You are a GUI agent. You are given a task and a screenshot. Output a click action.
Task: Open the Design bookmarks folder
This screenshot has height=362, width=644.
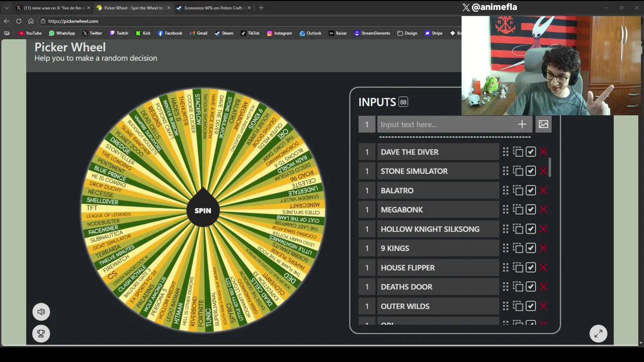coord(407,33)
